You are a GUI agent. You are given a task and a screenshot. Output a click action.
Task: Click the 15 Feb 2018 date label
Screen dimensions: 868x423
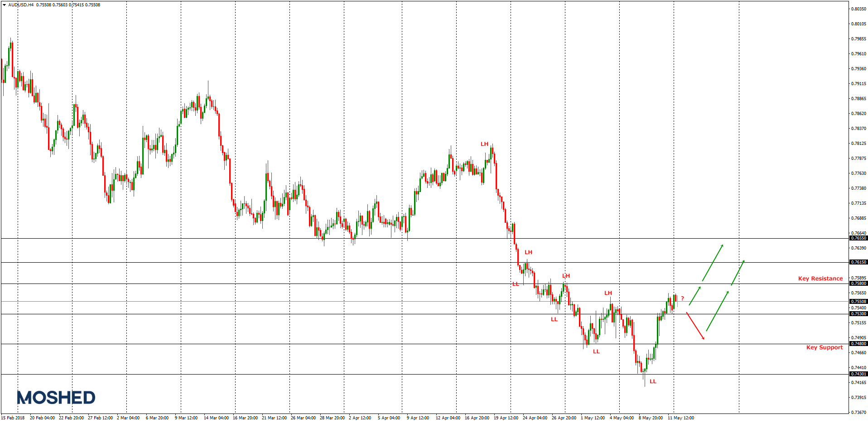coord(13,418)
